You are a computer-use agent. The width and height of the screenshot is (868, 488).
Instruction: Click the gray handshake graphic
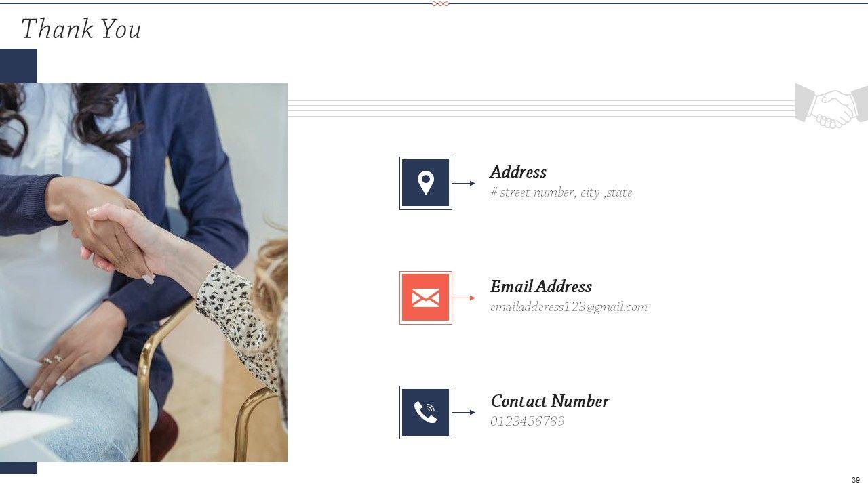[831, 106]
